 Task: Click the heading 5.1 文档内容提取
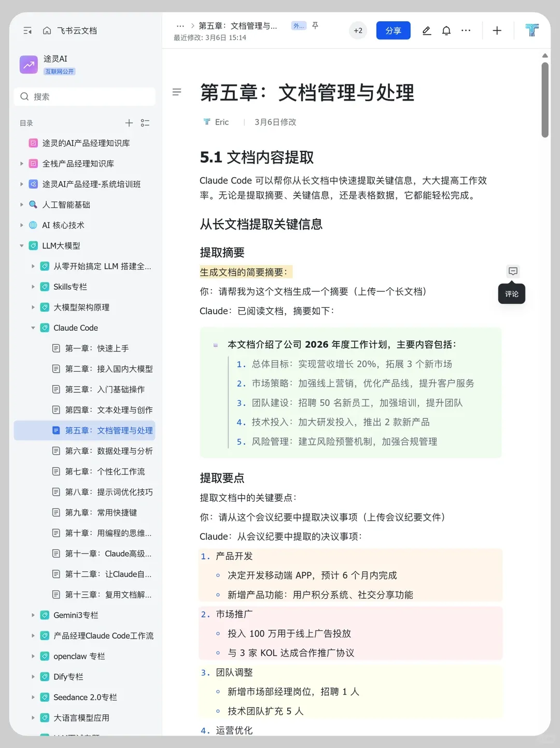click(x=257, y=157)
